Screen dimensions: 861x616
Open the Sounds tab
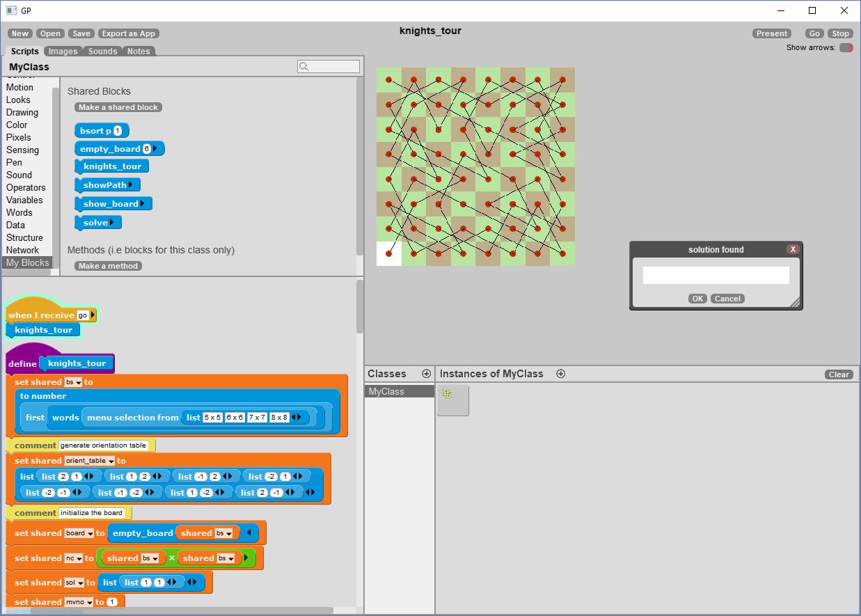click(x=102, y=52)
